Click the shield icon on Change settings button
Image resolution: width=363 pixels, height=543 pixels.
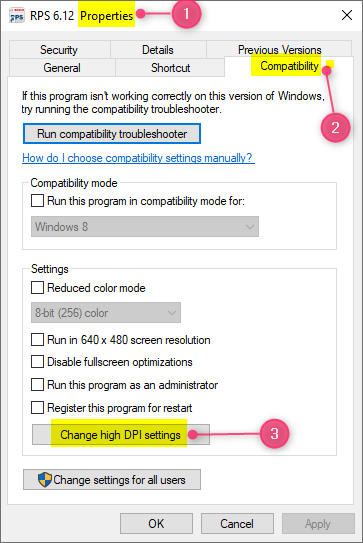tap(45, 480)
